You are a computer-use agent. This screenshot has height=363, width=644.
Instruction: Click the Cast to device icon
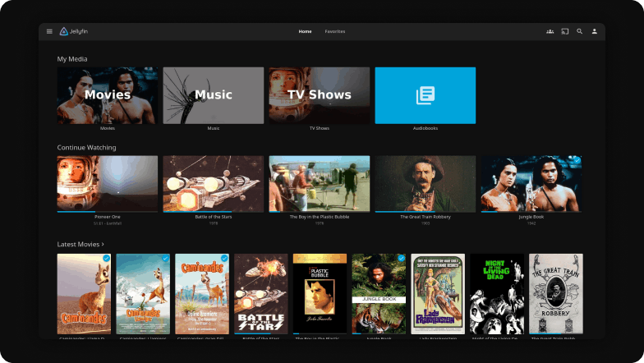(564, 31)
